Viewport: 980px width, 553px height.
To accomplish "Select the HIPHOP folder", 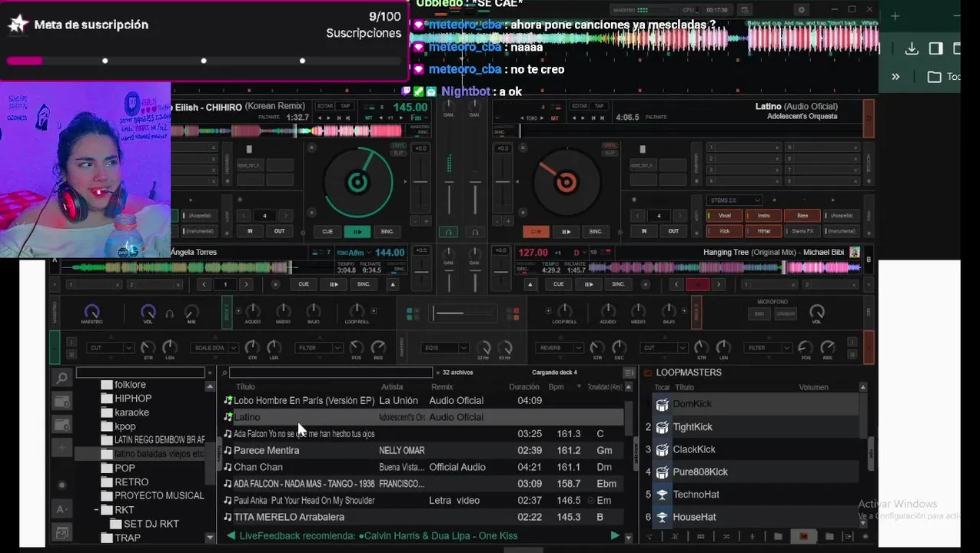I will point(133,399).
